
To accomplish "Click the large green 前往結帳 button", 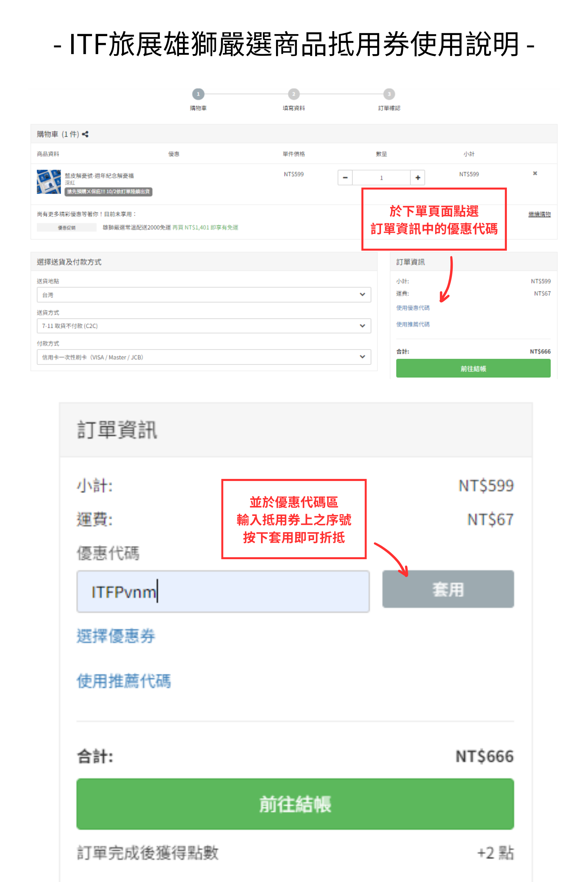I will tap(295, 804).
